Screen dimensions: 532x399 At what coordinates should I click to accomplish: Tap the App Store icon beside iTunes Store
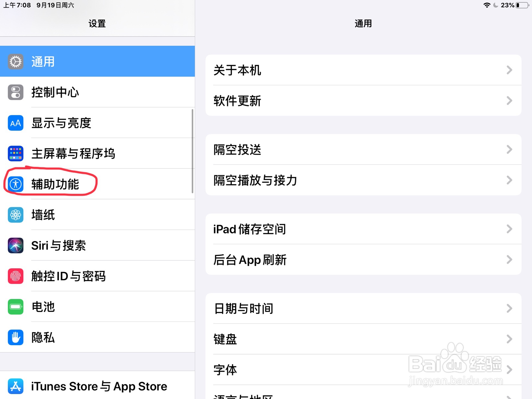[16, 386]
